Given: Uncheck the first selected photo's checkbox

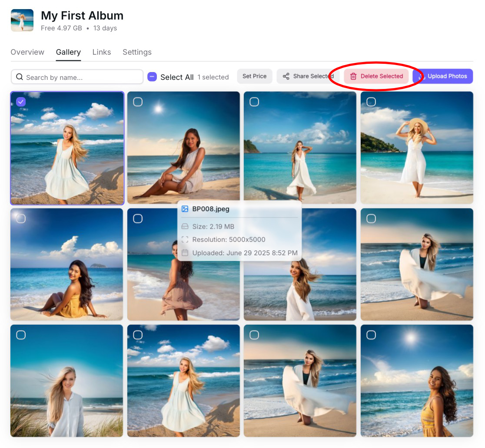Looking at the screenshot, I should click(x=21, y=102).
